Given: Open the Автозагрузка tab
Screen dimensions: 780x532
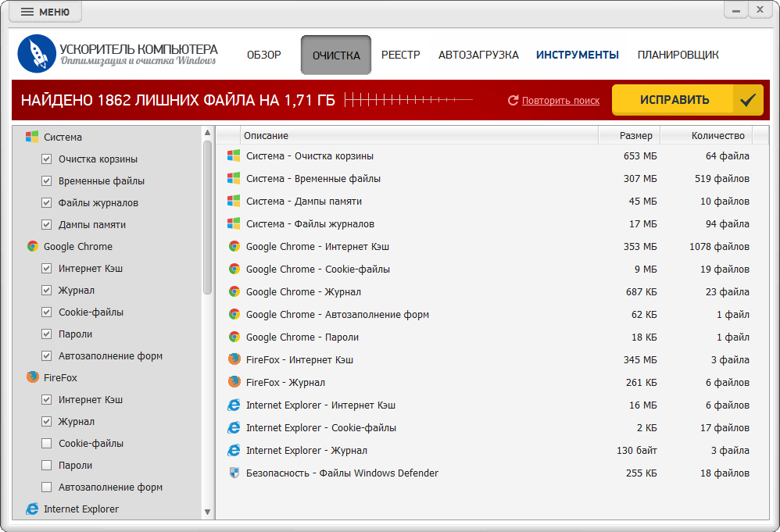Looking at the screenshot, I should [x=478, y=55].
